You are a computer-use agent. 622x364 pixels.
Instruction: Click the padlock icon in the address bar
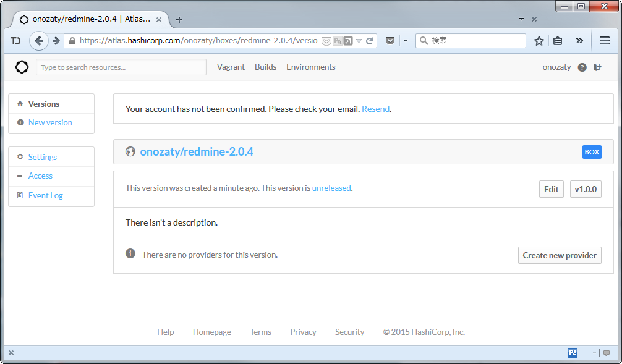[x=72, y=41]
